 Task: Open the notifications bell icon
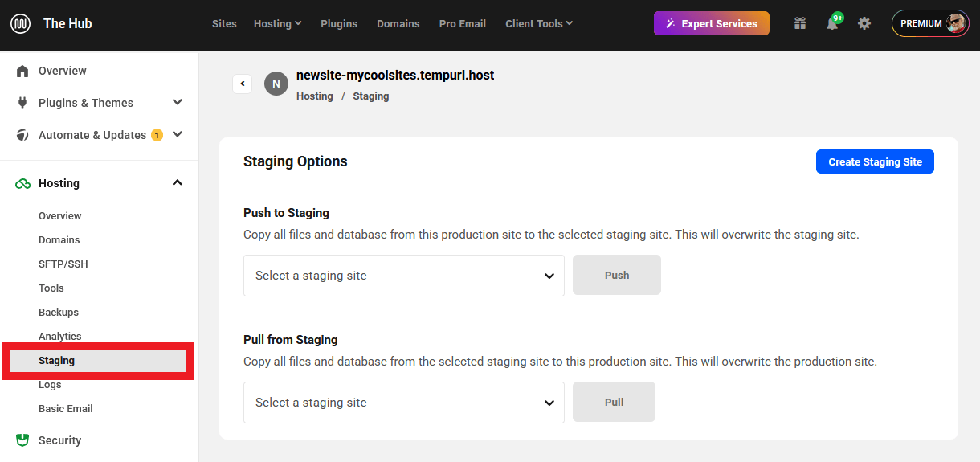coord(832,23)
